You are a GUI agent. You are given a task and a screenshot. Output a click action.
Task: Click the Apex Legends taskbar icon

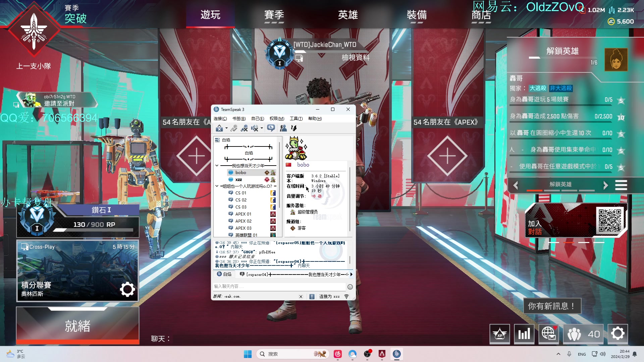coord(382,354)
